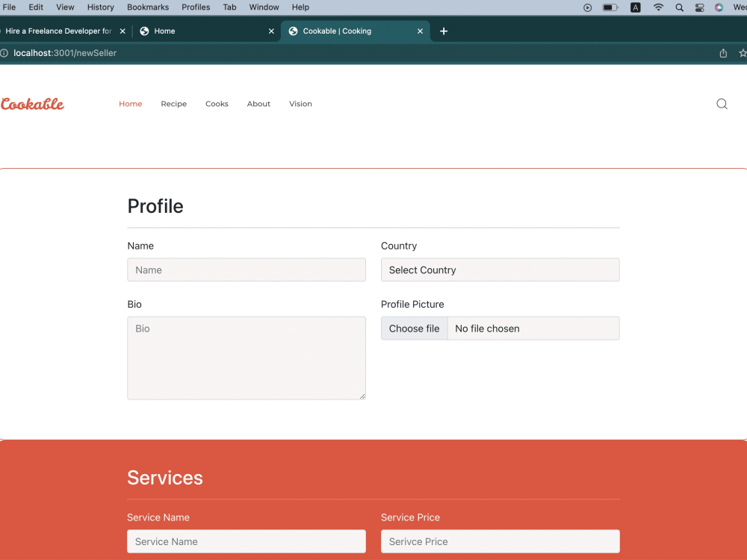Click the site info icon beside URL
The height and width of the screenshot is (560, 747).
(x=4, y=53)
